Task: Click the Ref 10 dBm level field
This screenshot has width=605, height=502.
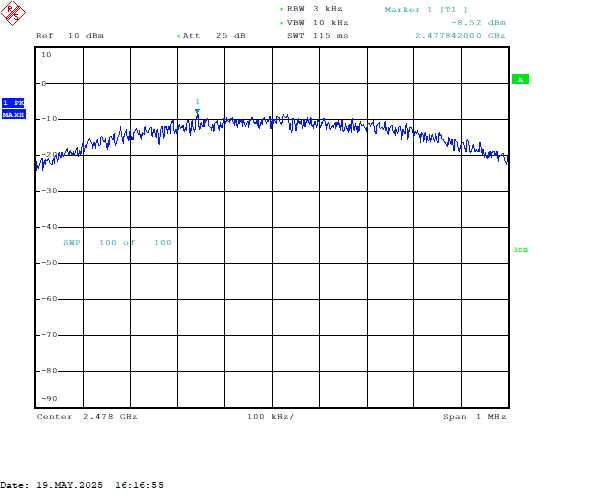Action: pos(69,36)
